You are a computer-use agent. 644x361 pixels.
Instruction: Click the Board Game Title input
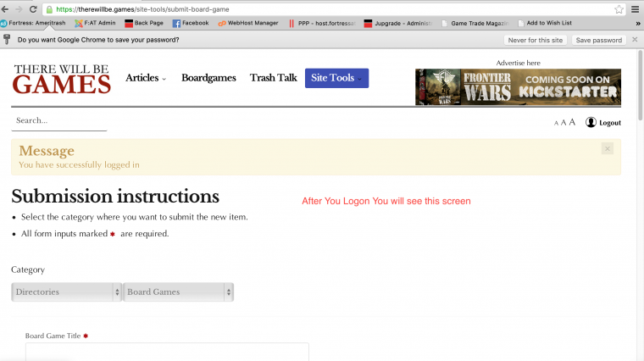tap(167, 352)
